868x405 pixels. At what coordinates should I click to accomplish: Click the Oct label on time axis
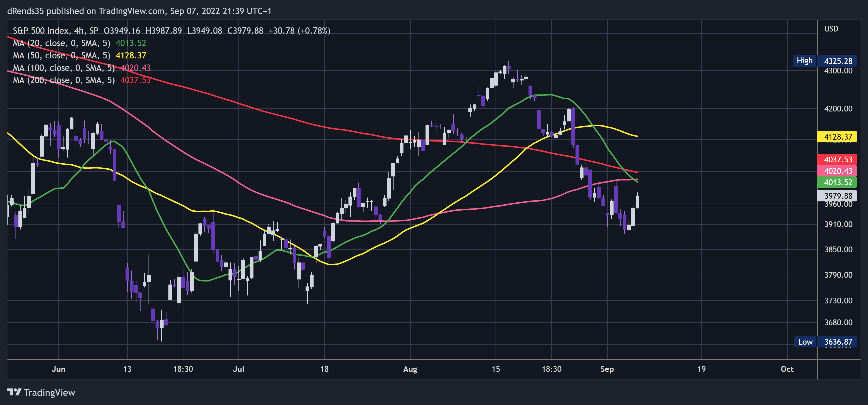click(787, 369)
